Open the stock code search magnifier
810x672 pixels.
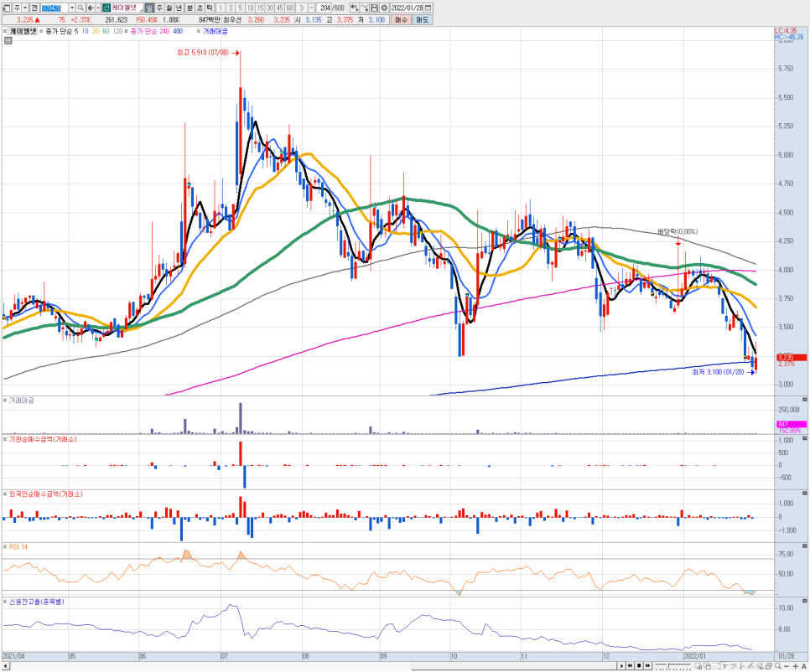click(80, 8)
